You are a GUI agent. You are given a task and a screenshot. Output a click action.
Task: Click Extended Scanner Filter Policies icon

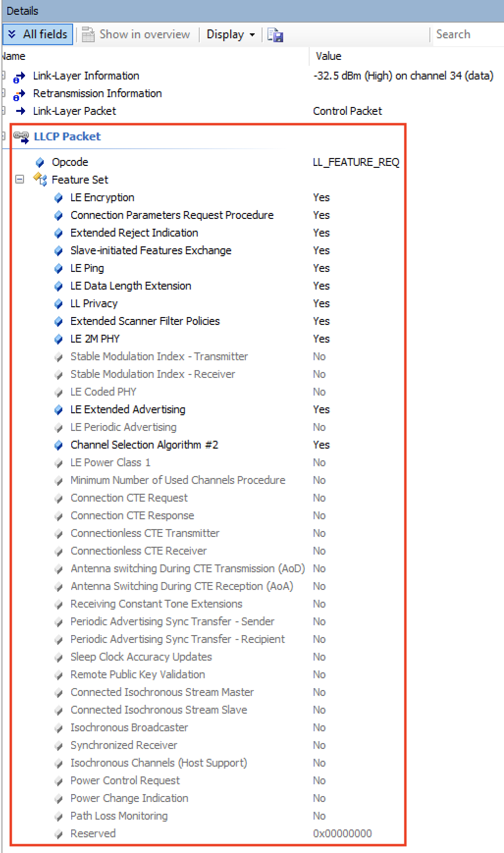pyautogui.click(x=58, y=321)
